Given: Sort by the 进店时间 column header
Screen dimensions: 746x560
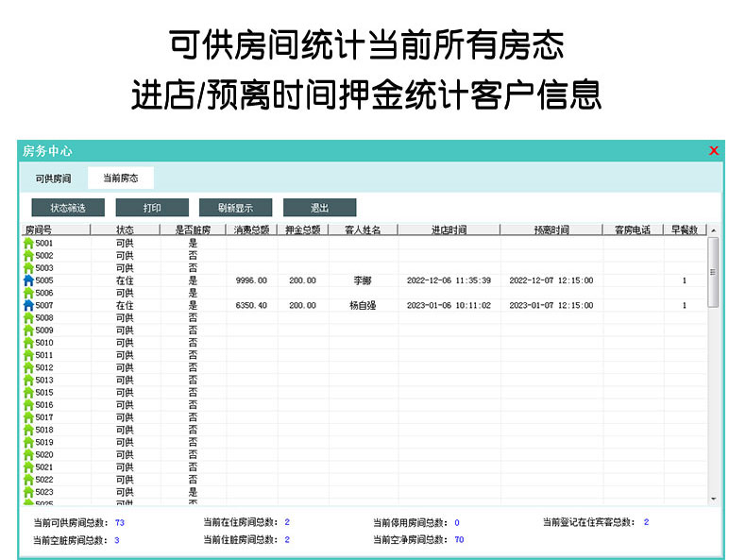Looking at the screenshot, I should 449,229.
